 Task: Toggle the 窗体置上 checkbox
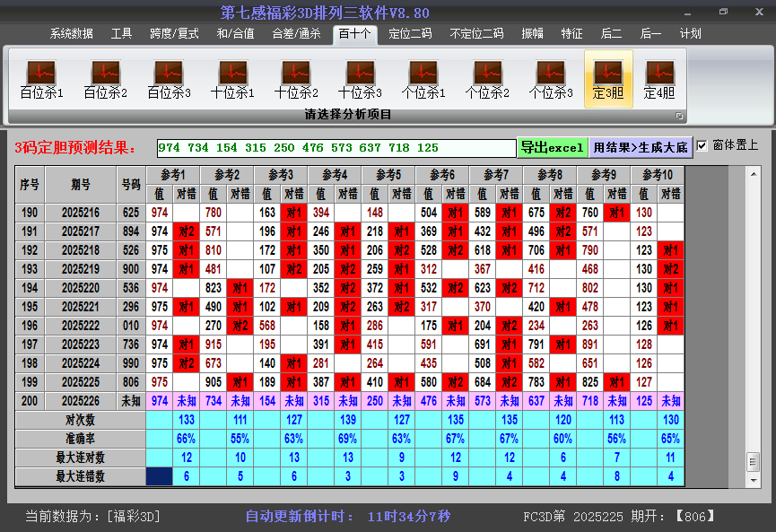pyautogui.click(x=702, y=145)
